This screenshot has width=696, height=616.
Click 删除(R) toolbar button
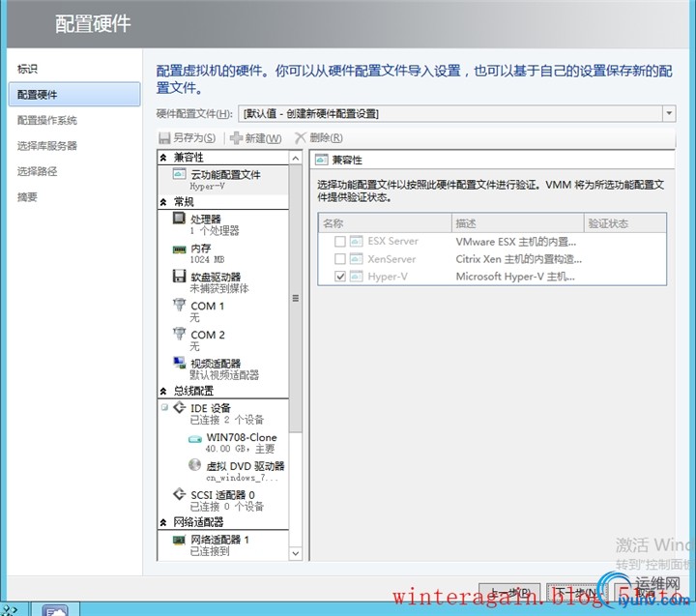tap(319, 138)
